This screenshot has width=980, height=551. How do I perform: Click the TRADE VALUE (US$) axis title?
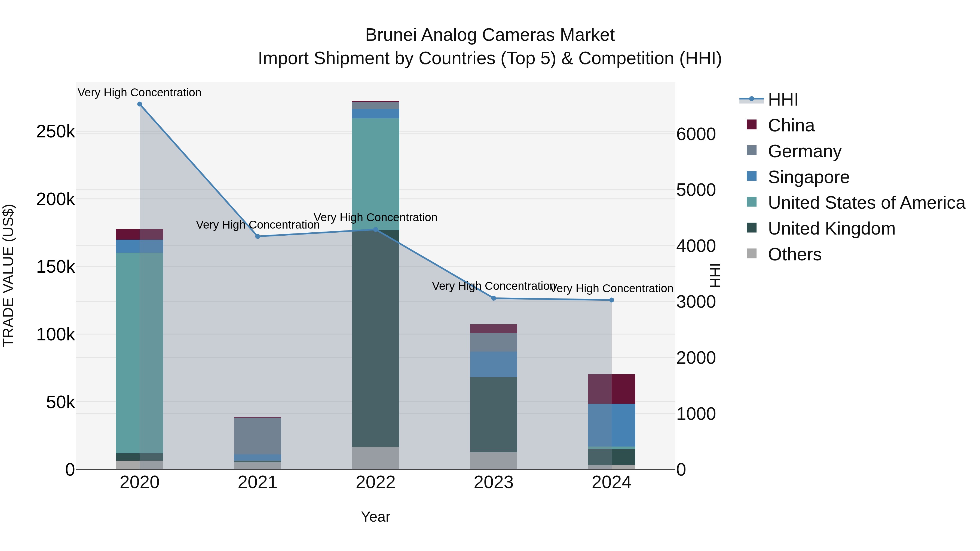click(x=8, y=275)
